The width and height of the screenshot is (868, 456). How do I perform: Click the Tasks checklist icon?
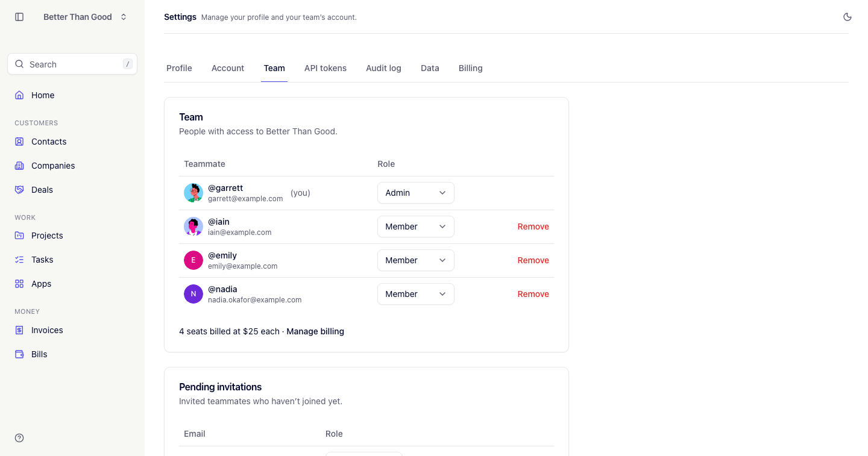coord(19,260)
